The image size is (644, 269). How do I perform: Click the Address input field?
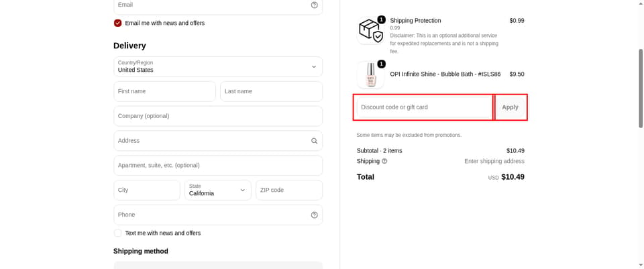218,140
